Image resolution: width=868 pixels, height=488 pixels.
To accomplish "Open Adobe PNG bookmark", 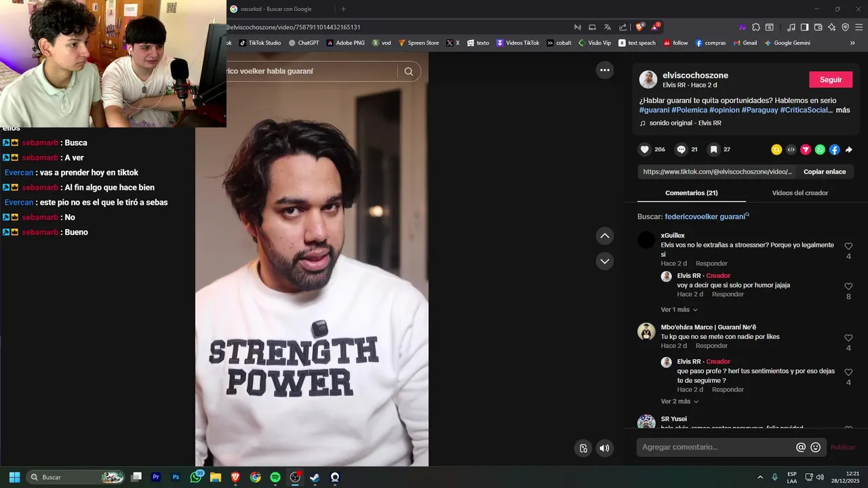I will coord(345,43).
